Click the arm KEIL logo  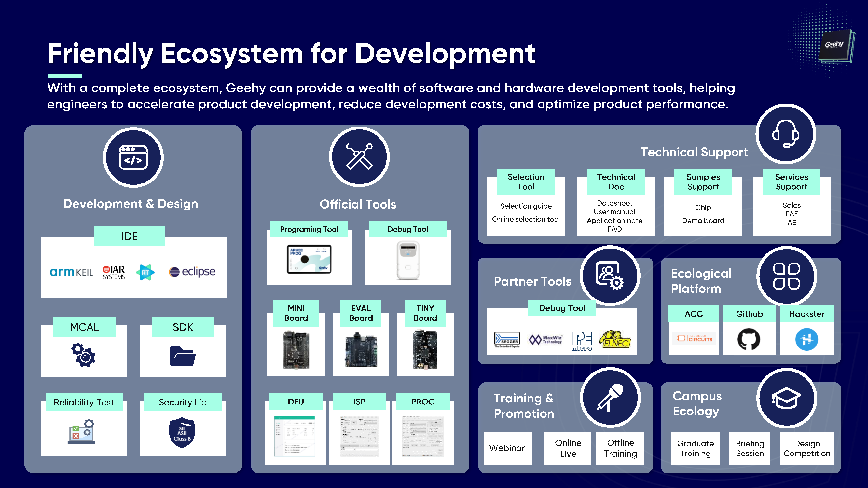tap(71, 272)
